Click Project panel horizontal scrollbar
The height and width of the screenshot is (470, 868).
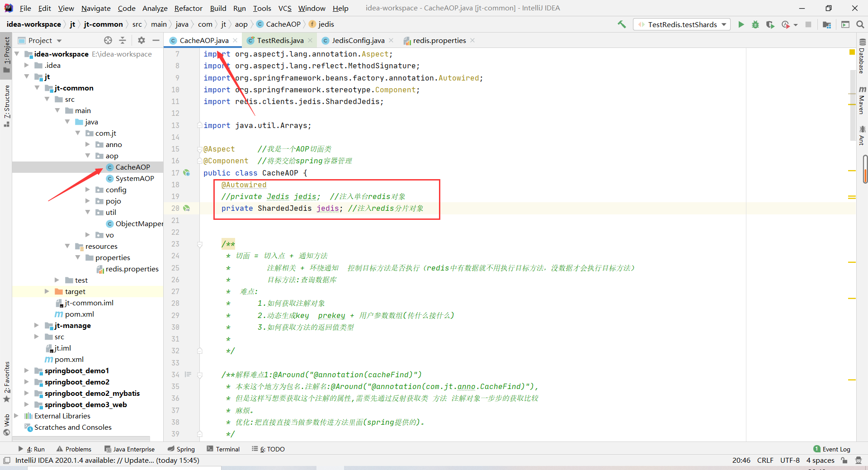pos(81,438)
